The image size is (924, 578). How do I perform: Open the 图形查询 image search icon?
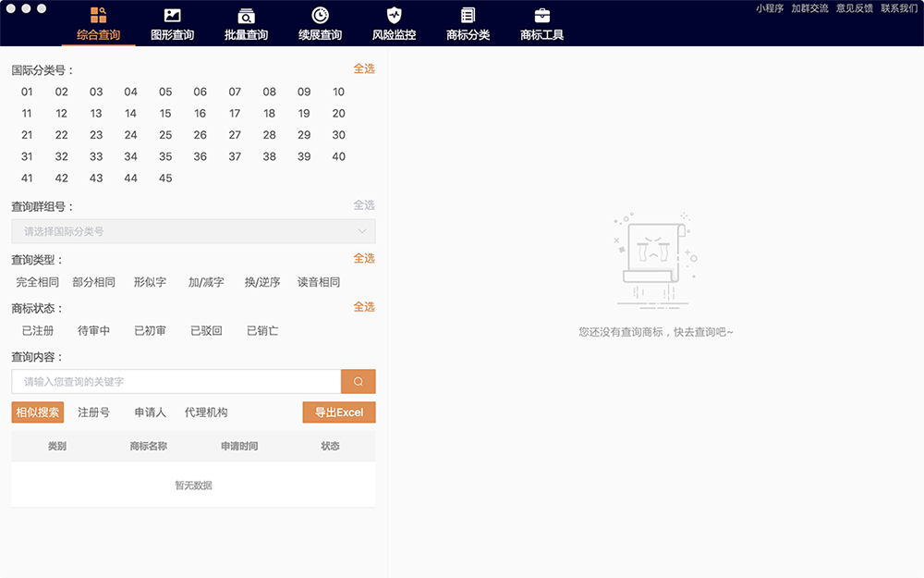coord(172,16)
